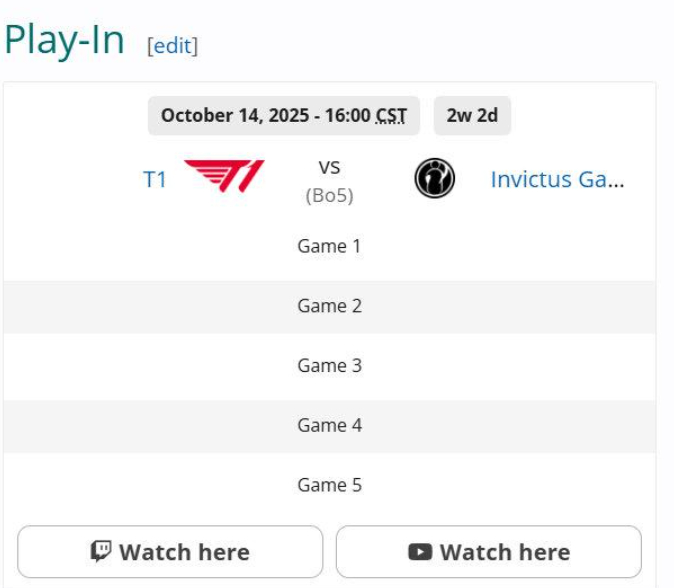The image size is (674, 588).
Task: Select the Game 4 row
Action: click(329, 426)
